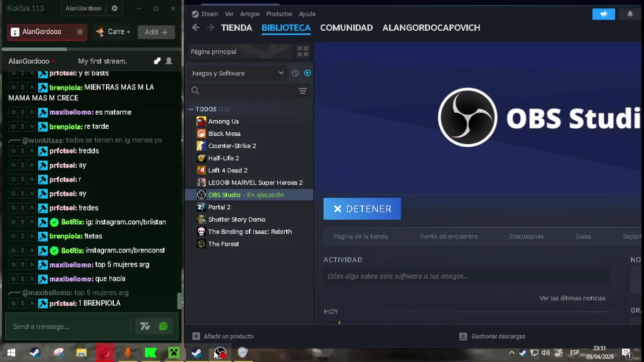
Task: Select The Binding of Isaac: Rebirth
Action: [x=250, y=232]
